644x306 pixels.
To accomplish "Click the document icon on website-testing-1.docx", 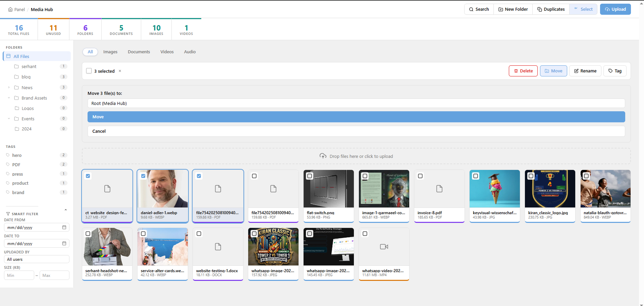I will point(218,247).
